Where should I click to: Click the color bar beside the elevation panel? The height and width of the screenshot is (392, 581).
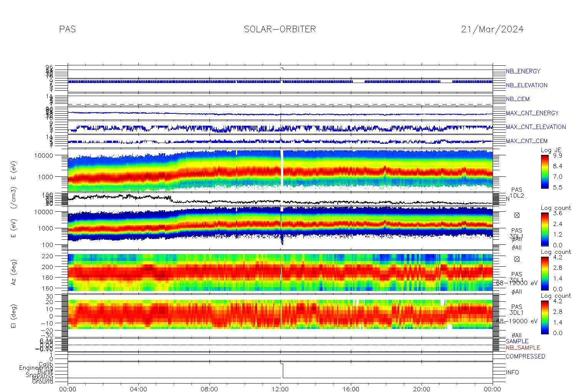pyautogui.click(x=544, y=317)
